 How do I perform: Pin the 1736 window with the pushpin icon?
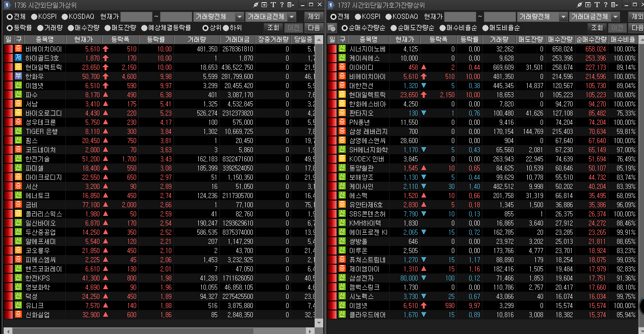tap(255, 5)
